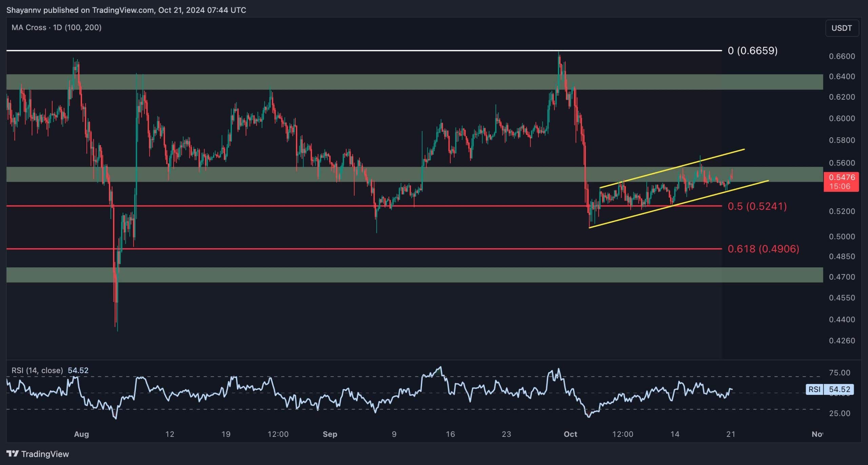Viewport: 868px width, 465px height.
Task: Click the 0.6600 price axis label
Action: [842, 56]
